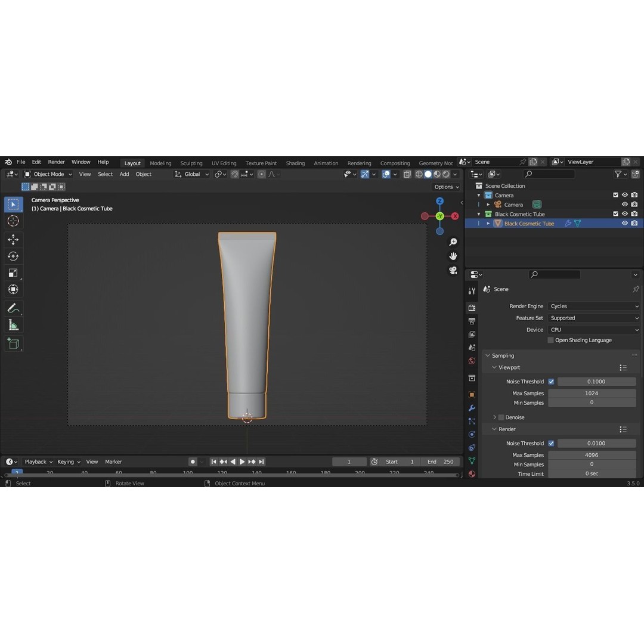Select the Move tool
Viewport: 644px width, 644px height.
click(x=13, y=240)
